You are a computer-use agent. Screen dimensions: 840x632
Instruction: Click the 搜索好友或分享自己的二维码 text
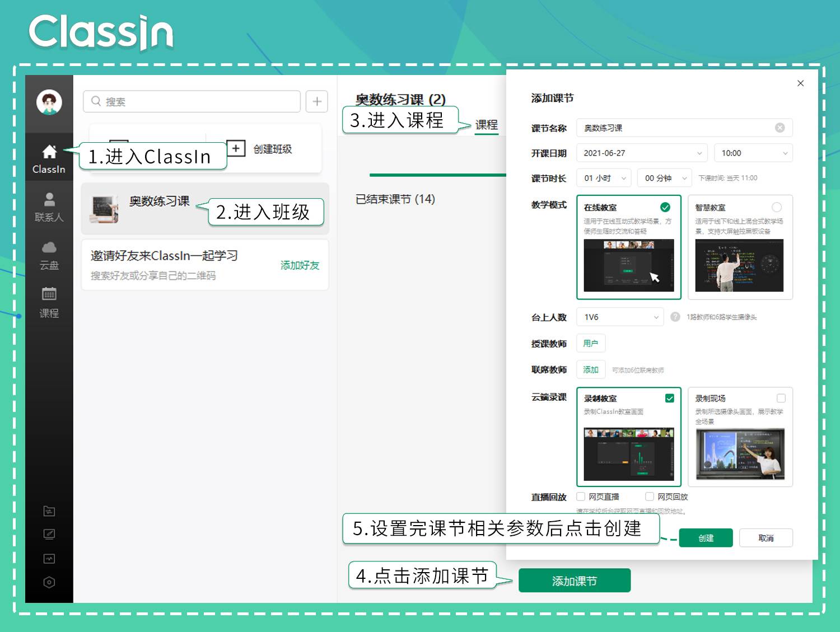point(153,275)
